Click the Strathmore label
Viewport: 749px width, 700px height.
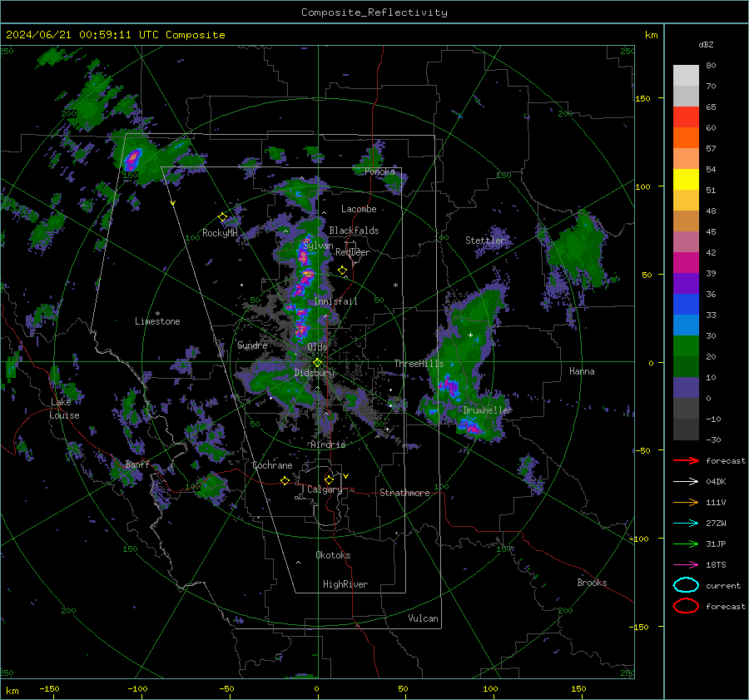coord(404,493)
